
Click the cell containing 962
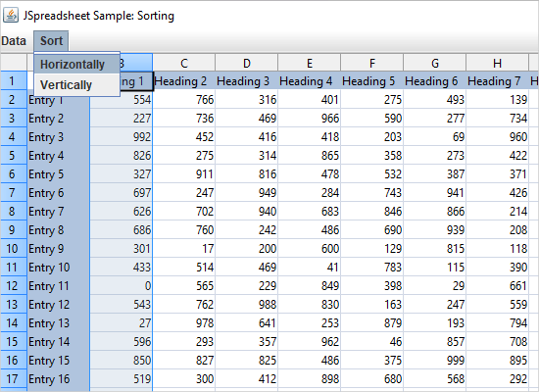coord(310,341)
